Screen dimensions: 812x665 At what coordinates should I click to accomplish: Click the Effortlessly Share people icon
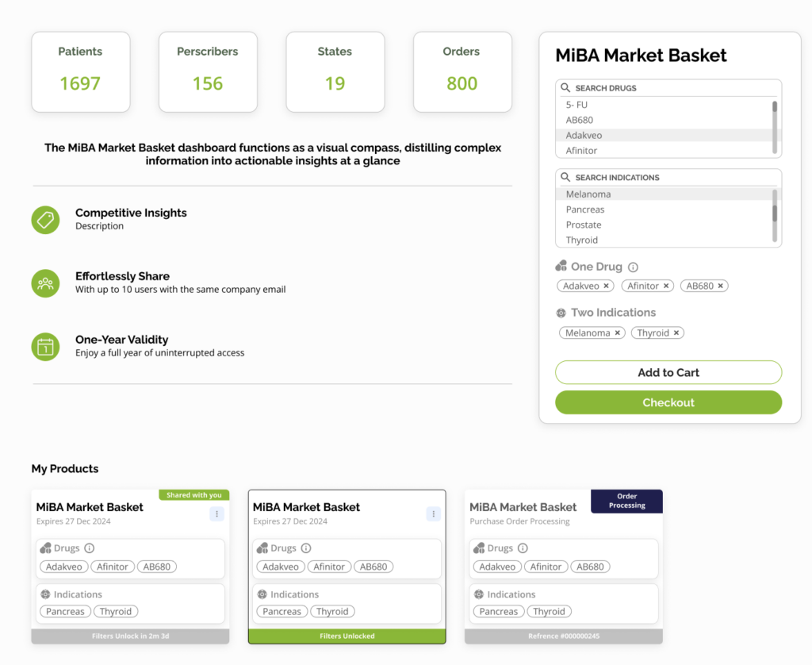(45, 283)
